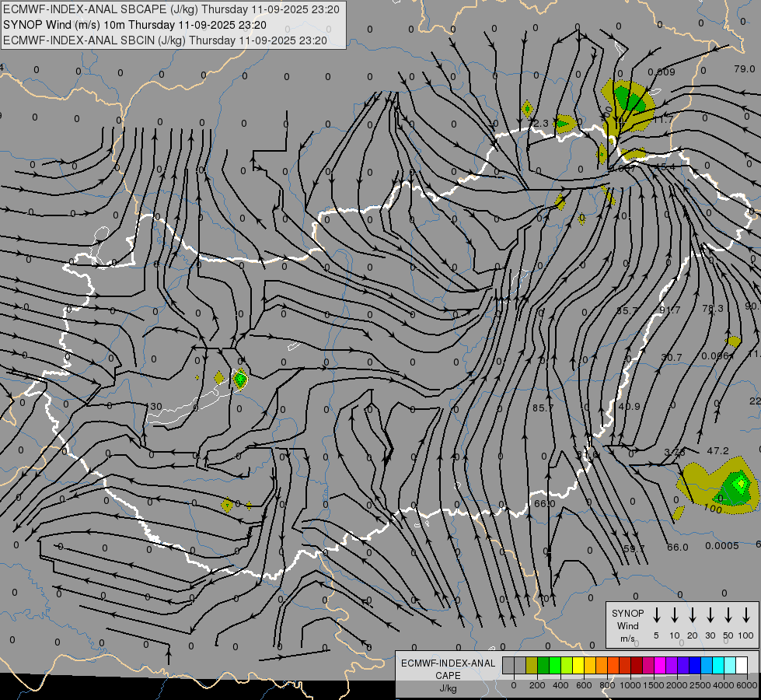Click the 0.0005 value on the map
Screen dimensions: 761x700
pyautogui.click(x=721, y=545)
